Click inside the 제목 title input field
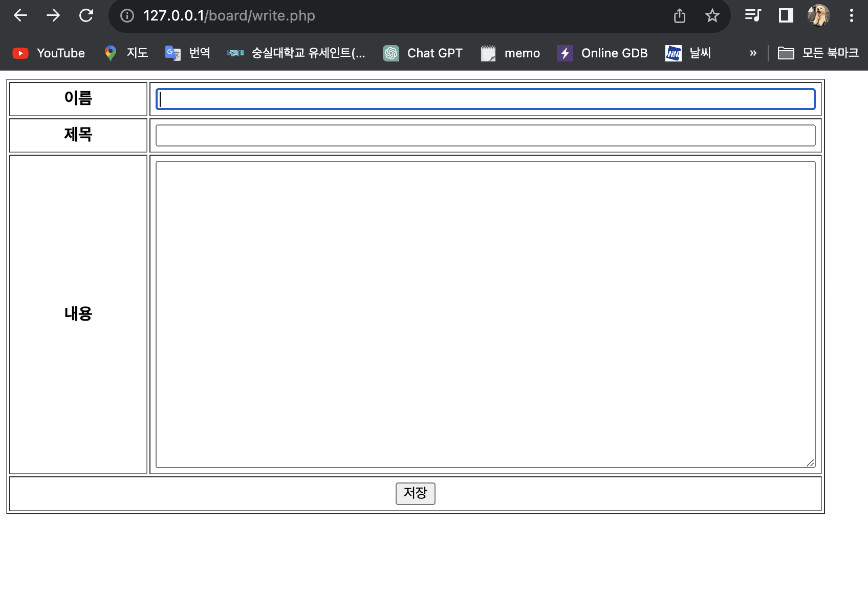This screenshot has height=589, width=868. point(485,135)
